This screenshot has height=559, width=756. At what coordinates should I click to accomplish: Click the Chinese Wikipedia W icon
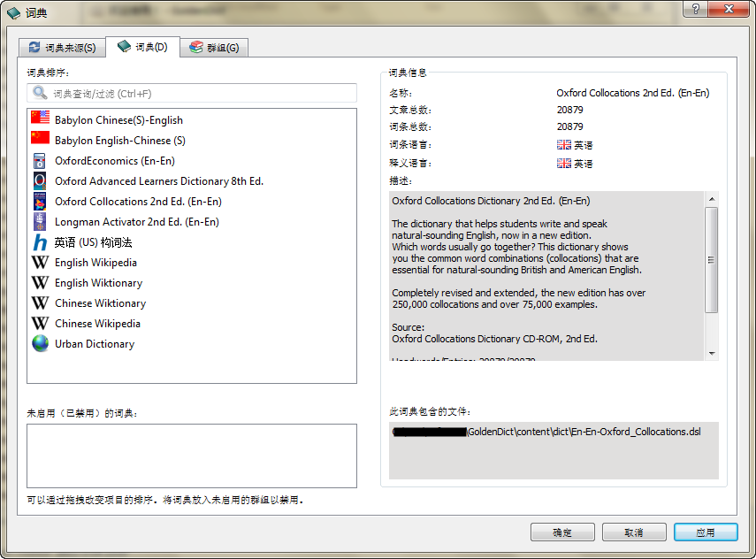tap(40, 323)
